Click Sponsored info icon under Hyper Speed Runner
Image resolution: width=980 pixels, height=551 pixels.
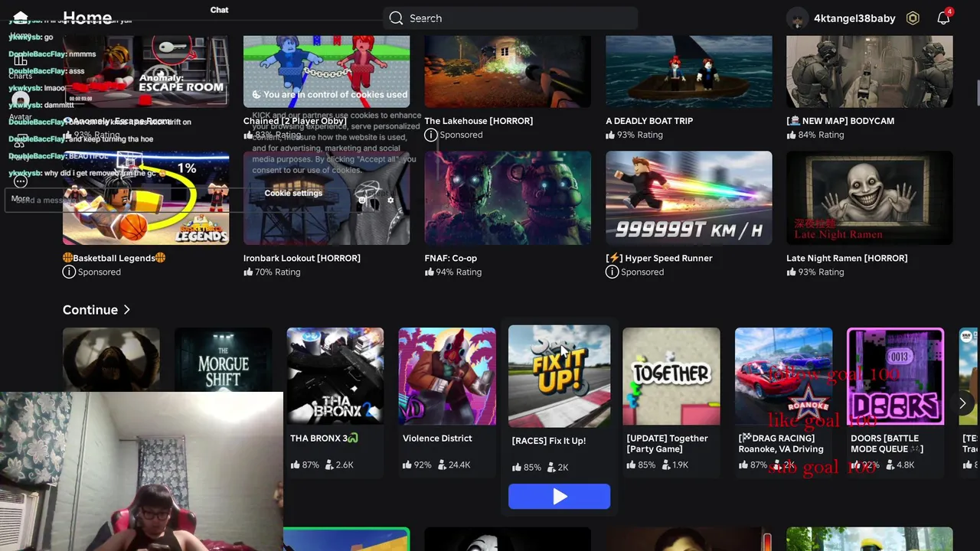pyautogui.click(x=612, y=272)
